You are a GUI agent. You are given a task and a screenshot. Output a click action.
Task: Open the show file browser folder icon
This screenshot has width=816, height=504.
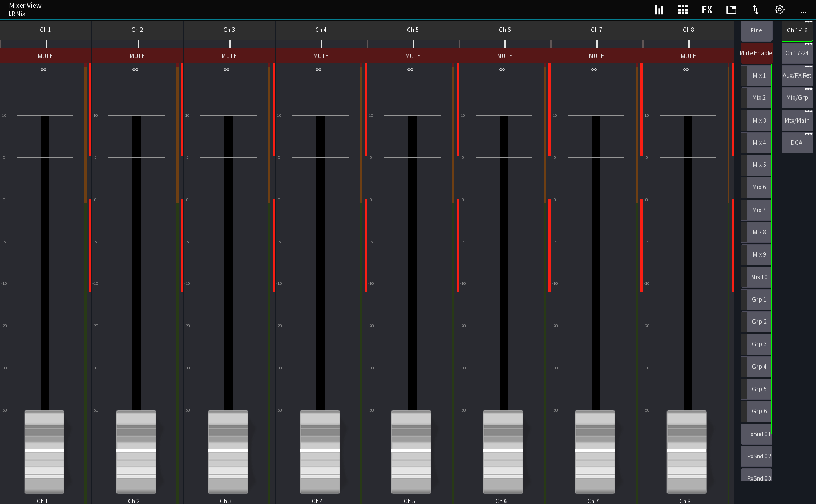point(731,10)
